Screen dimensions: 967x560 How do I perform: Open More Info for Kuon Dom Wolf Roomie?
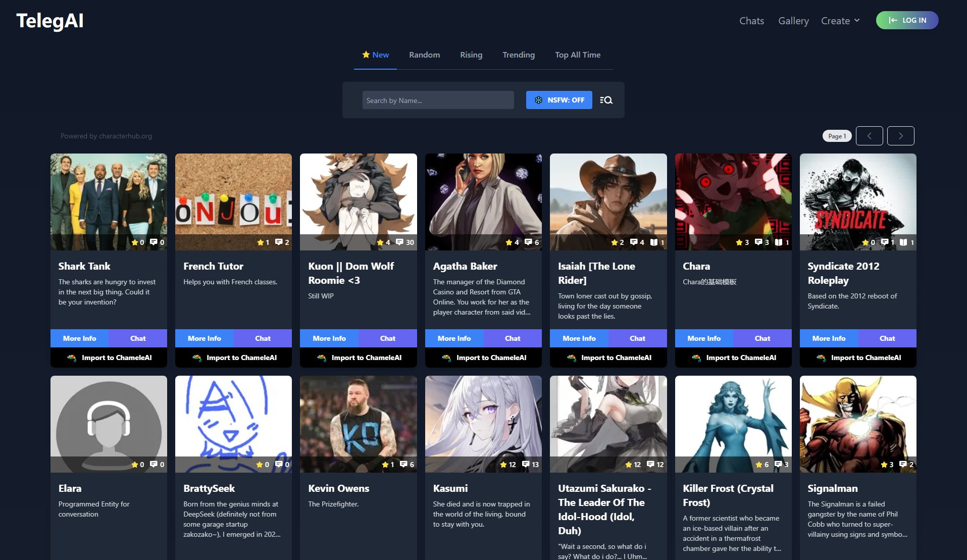point(329,338)
